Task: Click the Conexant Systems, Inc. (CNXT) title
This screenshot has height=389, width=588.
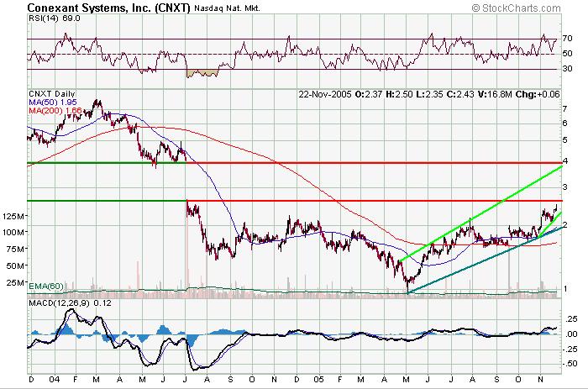Action: coord(108,8)
